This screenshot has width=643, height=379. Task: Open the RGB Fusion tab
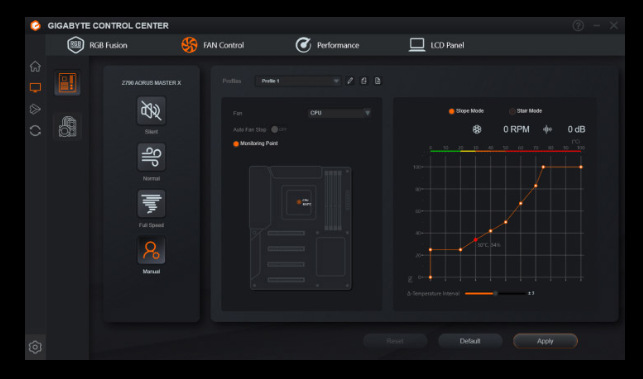tap(97, 45)
